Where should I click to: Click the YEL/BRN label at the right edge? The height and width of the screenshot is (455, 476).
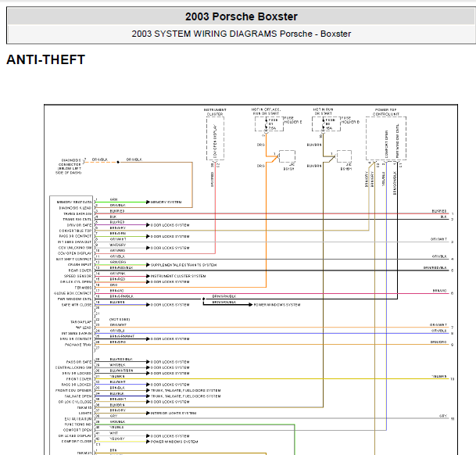[439, 376]
